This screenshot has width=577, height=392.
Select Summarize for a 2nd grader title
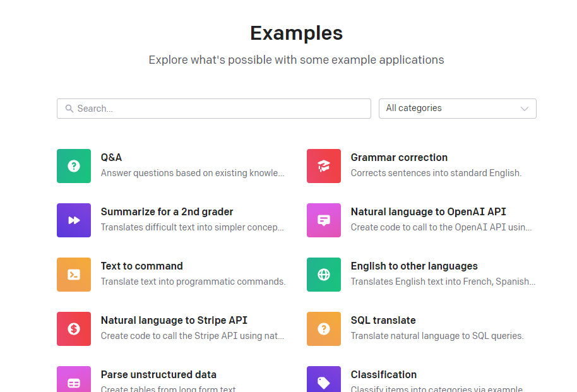[167, 212]
